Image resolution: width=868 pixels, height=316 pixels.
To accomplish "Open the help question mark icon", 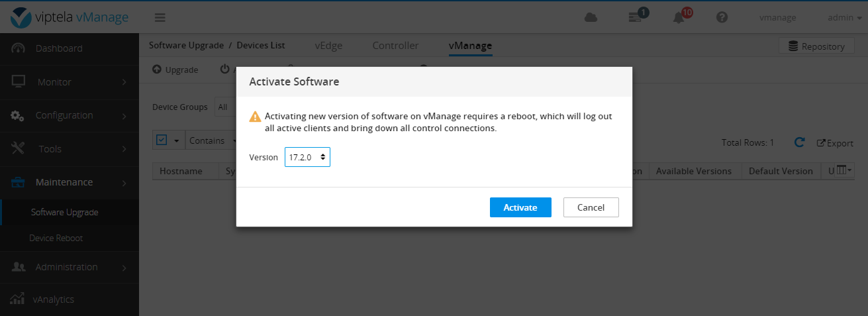I will (722, 18).
